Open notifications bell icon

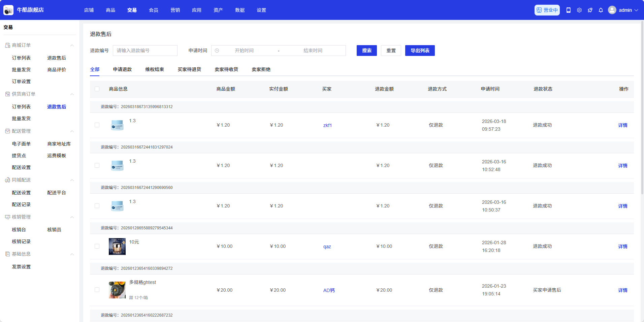[601, 10]
